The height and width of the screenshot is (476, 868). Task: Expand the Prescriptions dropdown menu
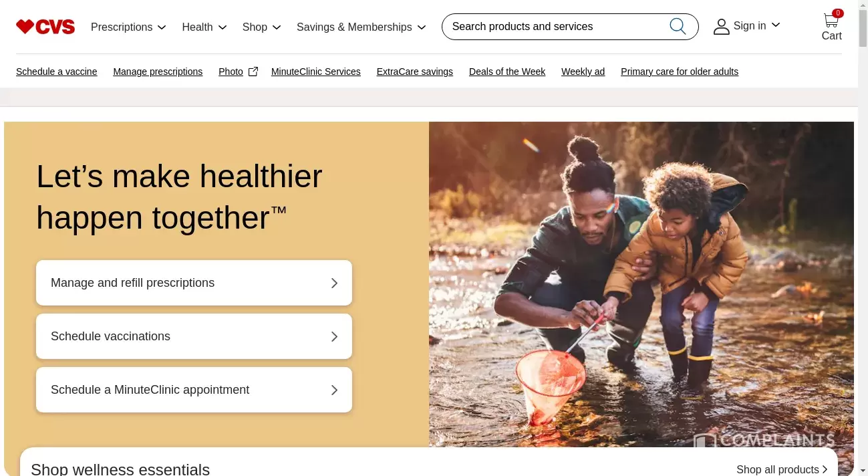(128, 27)
